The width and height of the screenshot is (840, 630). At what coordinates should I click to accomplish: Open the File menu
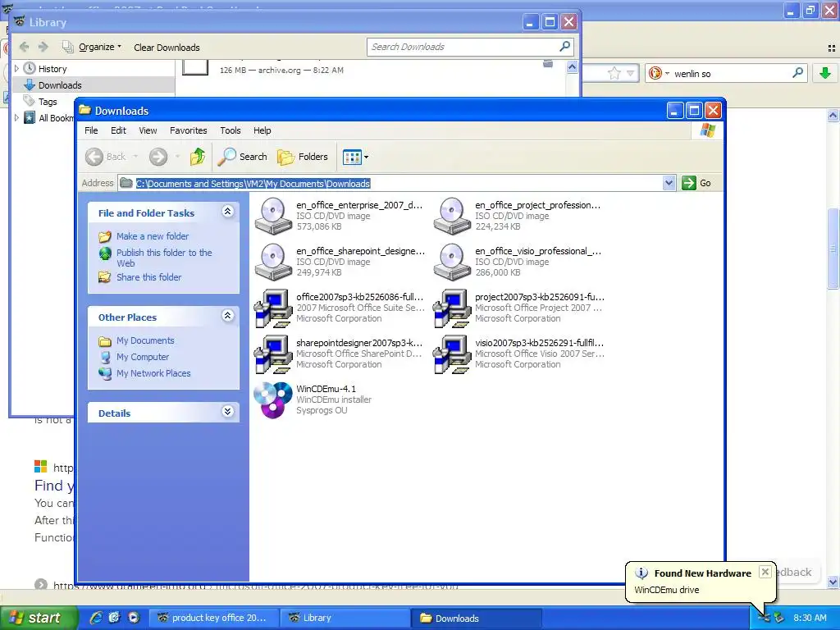point(91,130)
